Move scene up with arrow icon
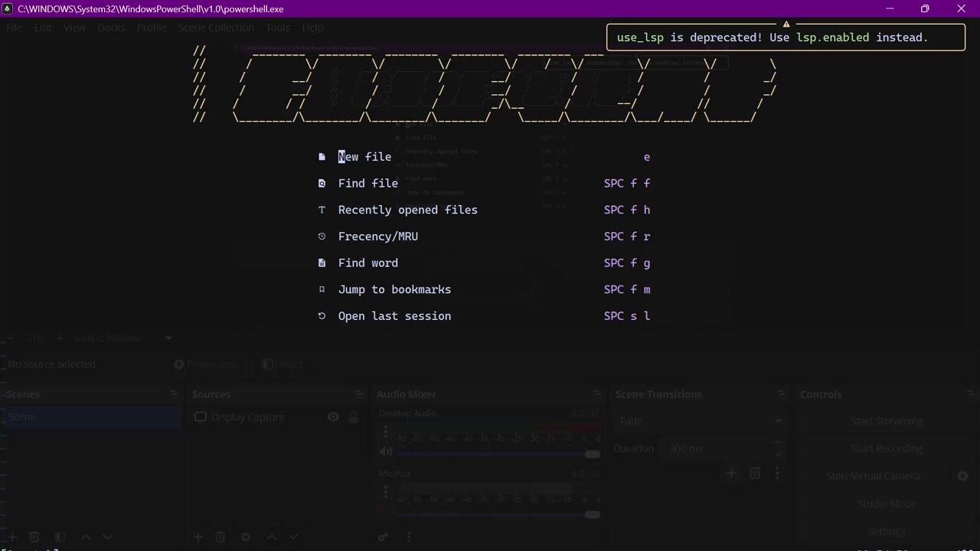Viewport: 980px width, 551px height. coord(86,537)
